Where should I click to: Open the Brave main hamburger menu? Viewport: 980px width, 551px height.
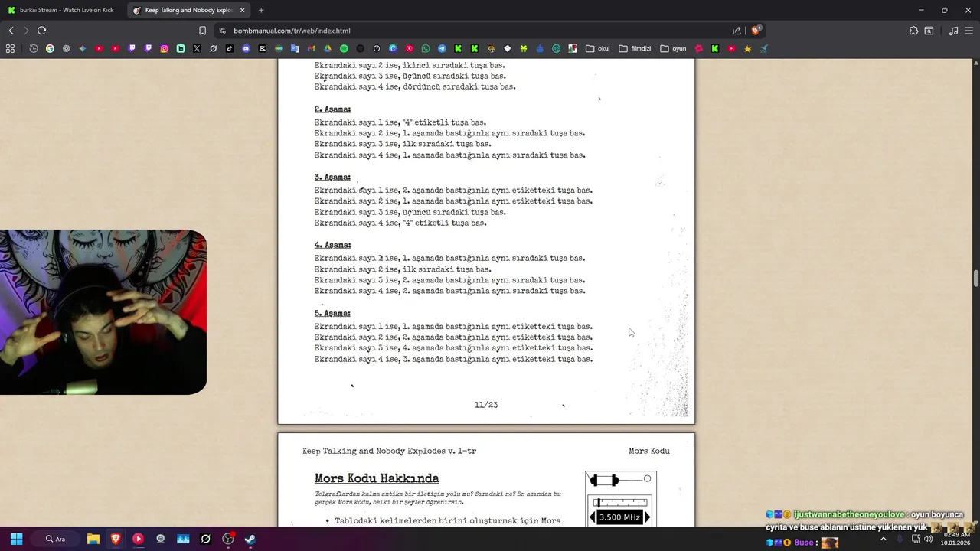[969, 31]
